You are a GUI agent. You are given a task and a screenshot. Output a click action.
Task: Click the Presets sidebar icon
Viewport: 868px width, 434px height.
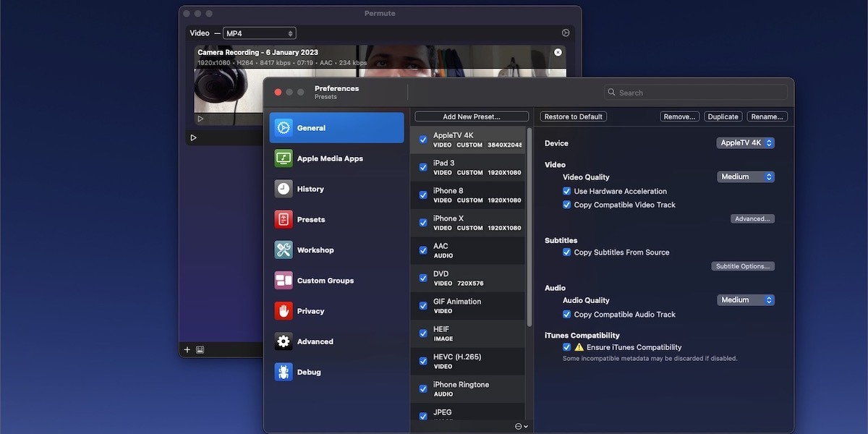click(283, 219)
